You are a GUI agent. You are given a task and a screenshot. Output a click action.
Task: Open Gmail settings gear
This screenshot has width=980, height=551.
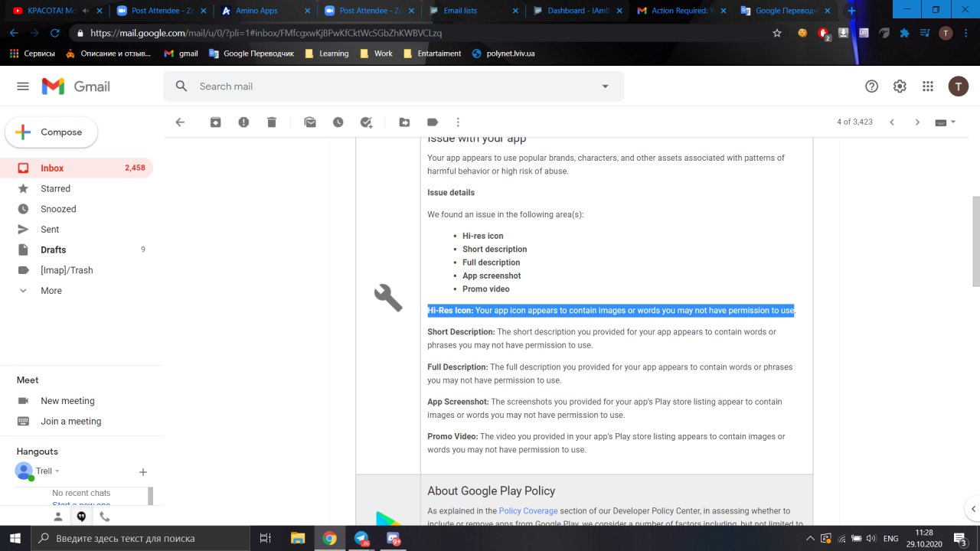tap(900, 86)
